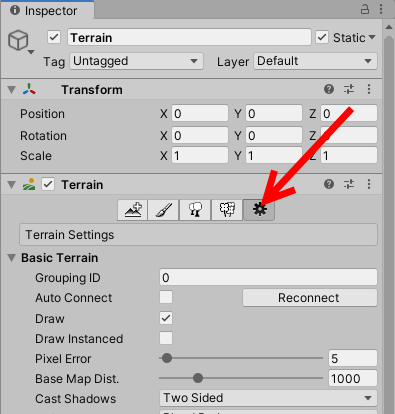Open Transform component presets

point(349,89)
